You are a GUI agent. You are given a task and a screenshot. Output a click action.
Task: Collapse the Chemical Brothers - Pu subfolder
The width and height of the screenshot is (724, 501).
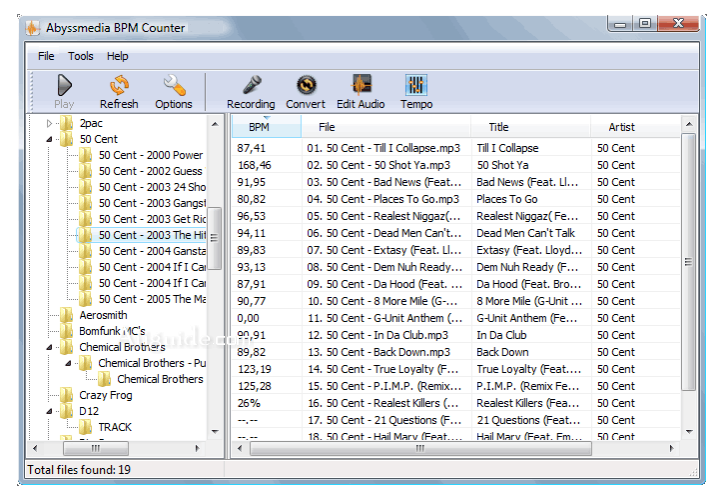68,363
